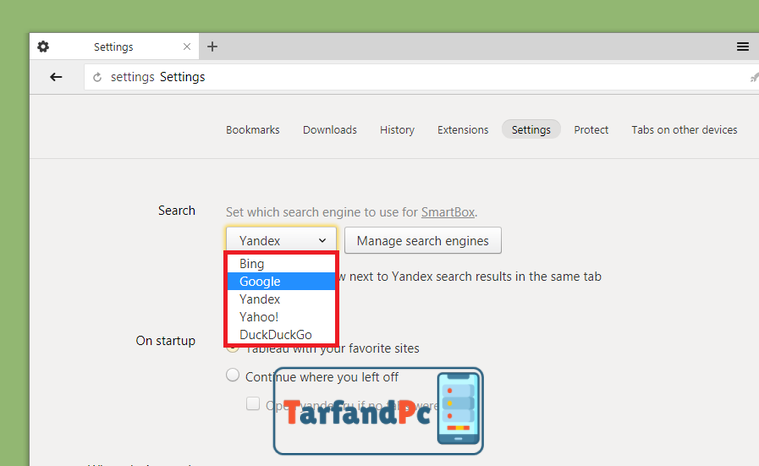Screen dimensions: 759x466
Task: Open Tabs on other devices
Action: point(684,130)
